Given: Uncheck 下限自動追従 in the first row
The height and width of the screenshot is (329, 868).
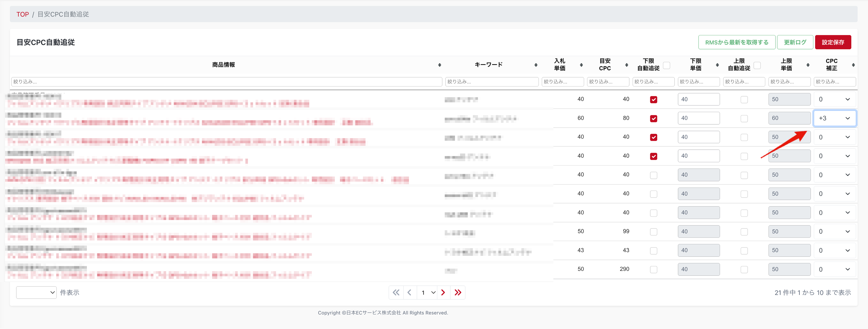Looking at the screenshot, I should [x=653, y=100].
